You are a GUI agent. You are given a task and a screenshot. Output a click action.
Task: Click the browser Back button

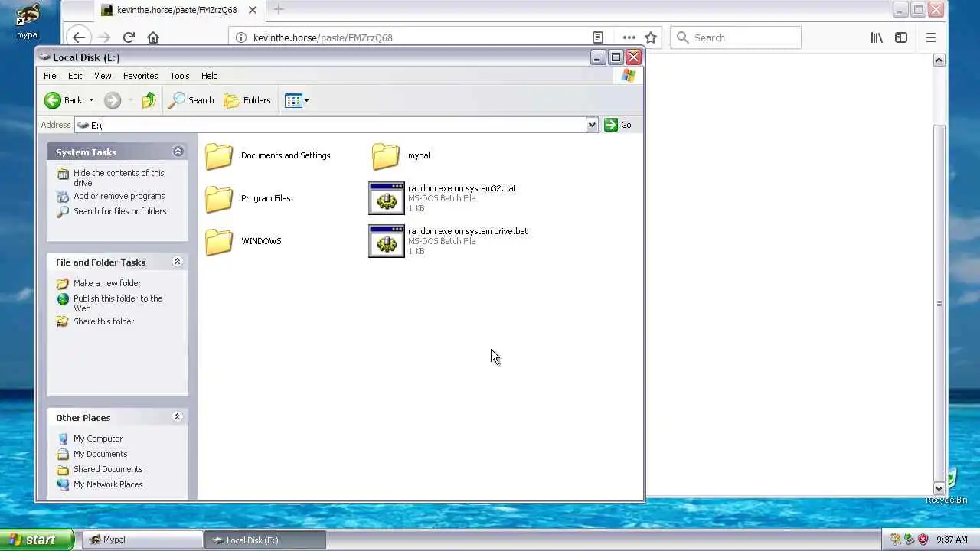pos(78,37)
